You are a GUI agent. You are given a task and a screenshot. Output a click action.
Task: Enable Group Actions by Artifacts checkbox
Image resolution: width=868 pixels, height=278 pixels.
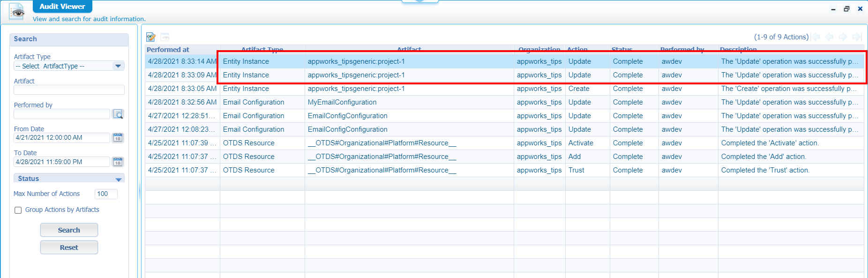coord(18,210)
